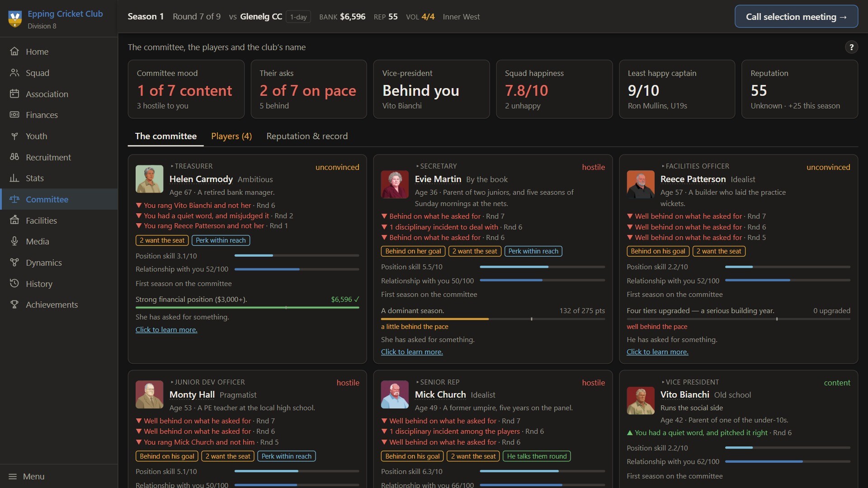Switch to The committee tab

tap(165, 136)
